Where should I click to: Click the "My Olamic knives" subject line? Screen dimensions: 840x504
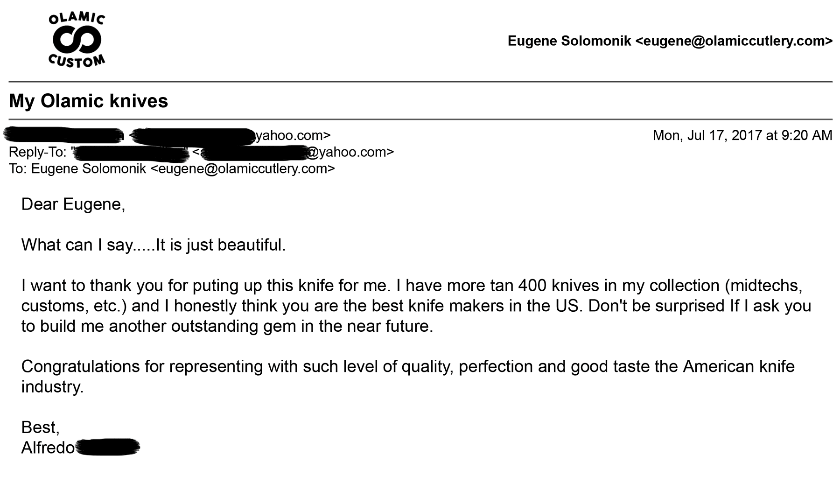pyautogui.click(x=88, y=101)
